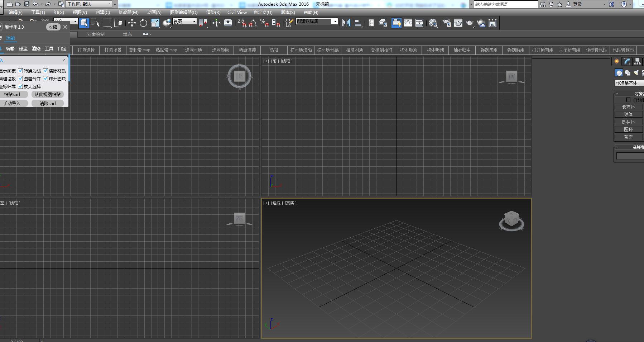Select the Geometry category icon in Create panel
Screen dimensions: 644x342
tap(619, 73)
